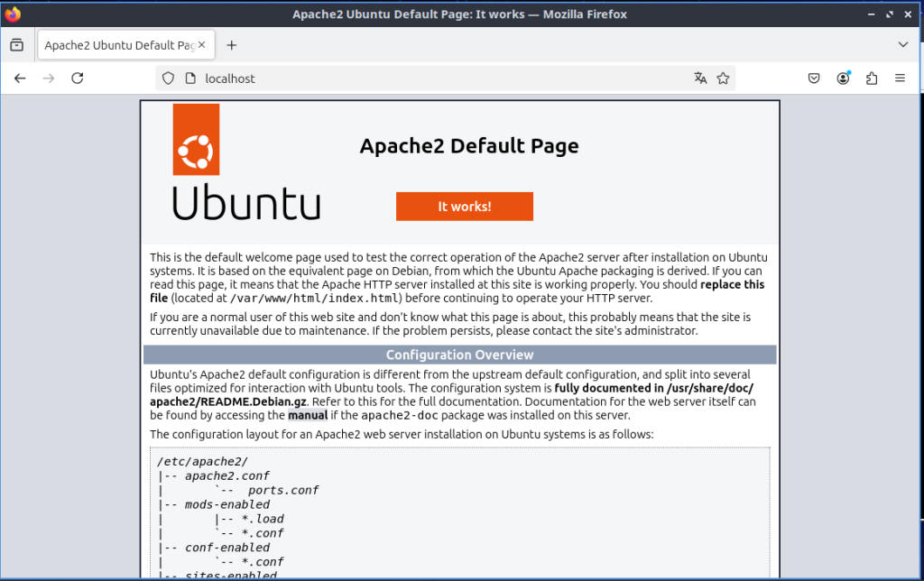This screenshot has width=924, height=581.
Task: Click the forward navigation arrow
Action: 49,78
